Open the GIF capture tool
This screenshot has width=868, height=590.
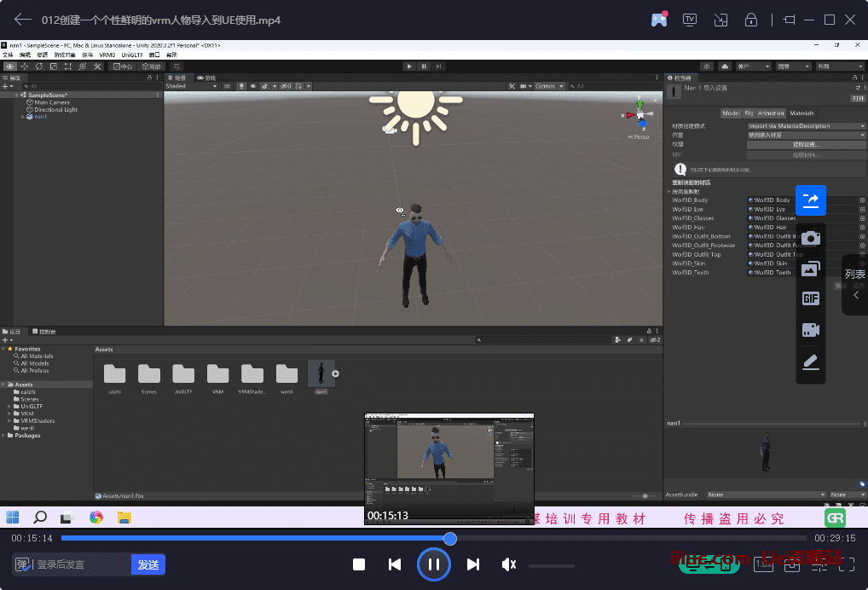(x=810, y=298)
